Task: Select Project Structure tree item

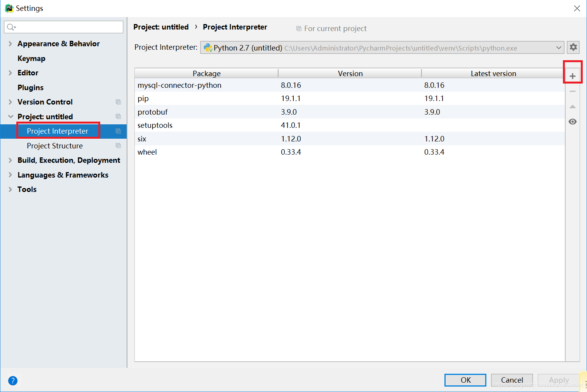Action: 55,146
